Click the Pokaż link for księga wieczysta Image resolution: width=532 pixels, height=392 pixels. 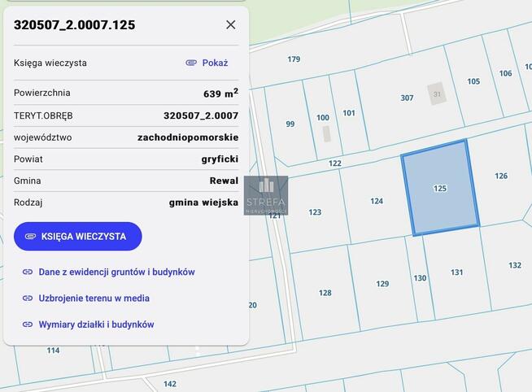point(215,63)
